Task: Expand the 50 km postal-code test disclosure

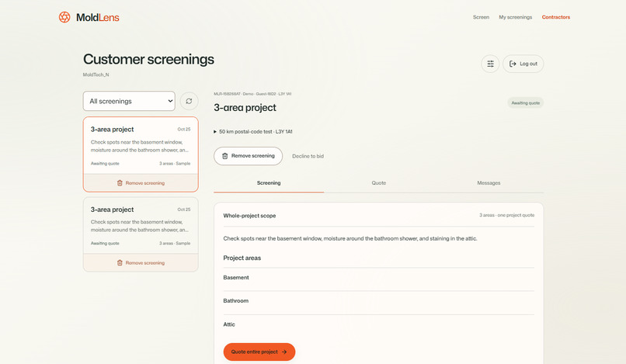Action: pos(253,132)
